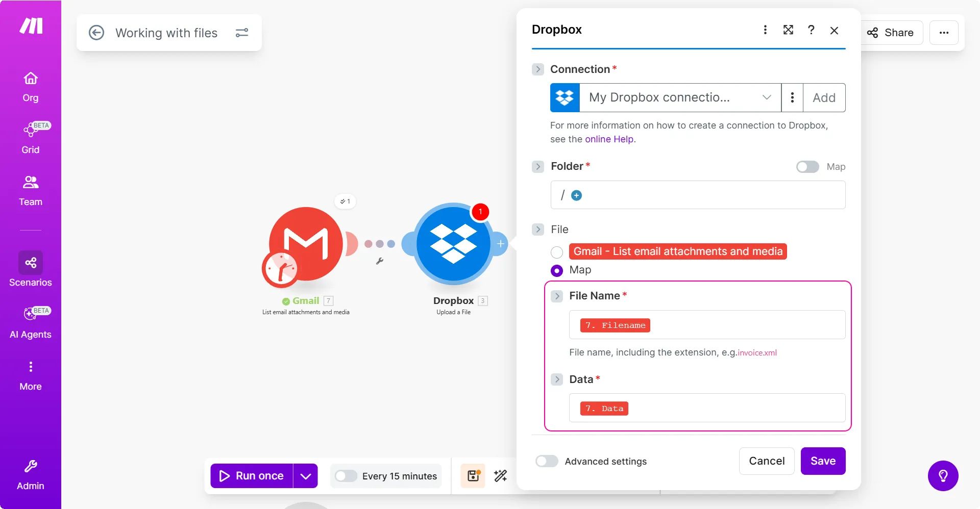Open the online Help link
The image size is (980, 509).
click(609, 139)
